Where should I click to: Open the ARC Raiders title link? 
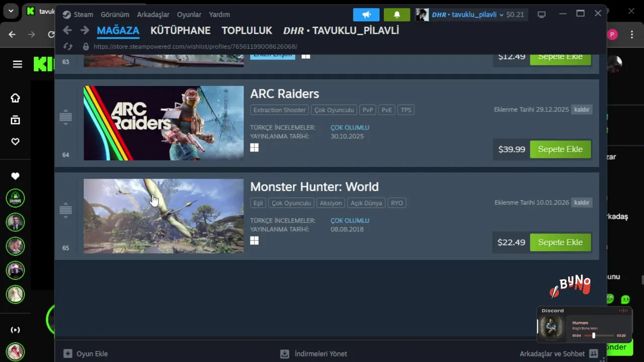click(284, 94)
